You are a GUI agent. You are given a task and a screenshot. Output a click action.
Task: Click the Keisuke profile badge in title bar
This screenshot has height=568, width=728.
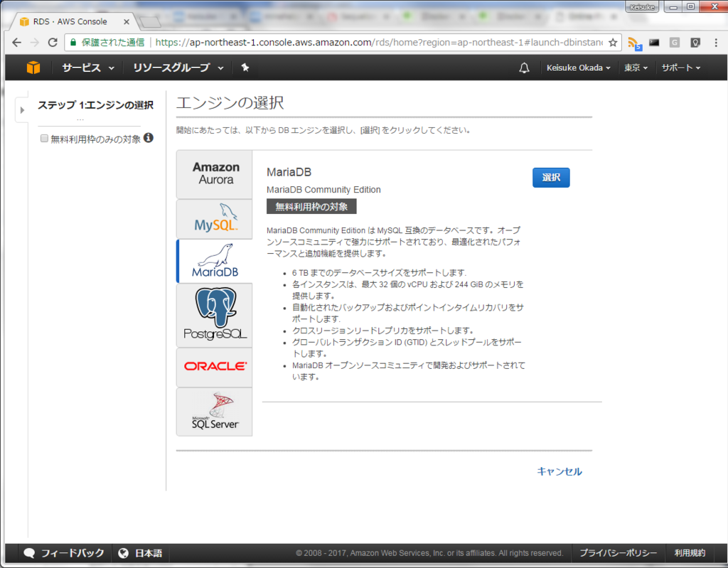click(642, 6)
